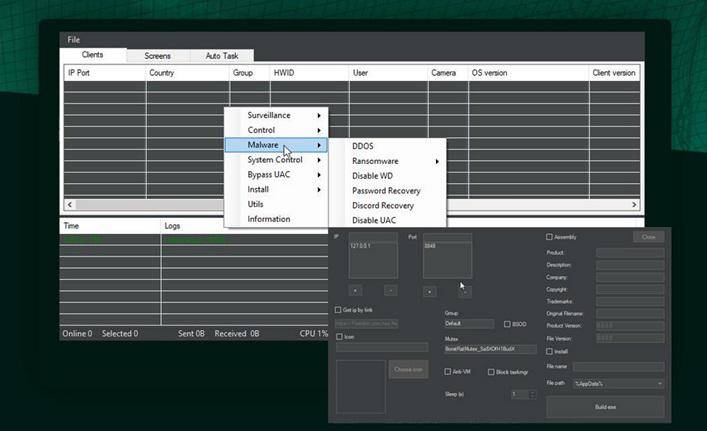The width and height of the screenshot is (707, 431).
Task: Enable the Anti-VM checkbox
Action: click(x=448, y=371)
